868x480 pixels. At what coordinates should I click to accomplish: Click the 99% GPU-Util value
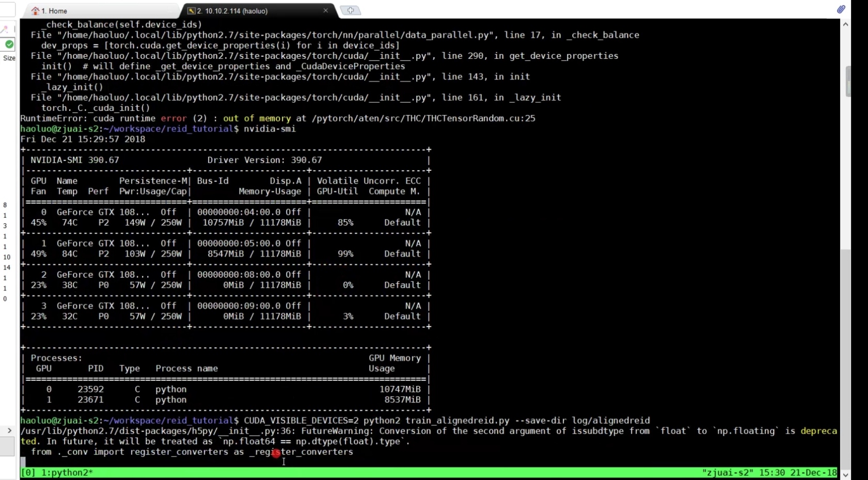(x=345, y=254)
